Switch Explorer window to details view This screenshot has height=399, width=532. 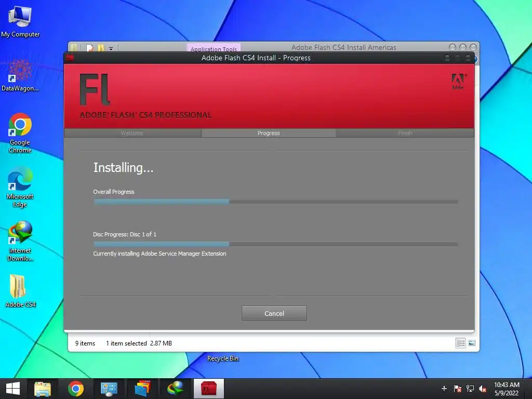460,343
